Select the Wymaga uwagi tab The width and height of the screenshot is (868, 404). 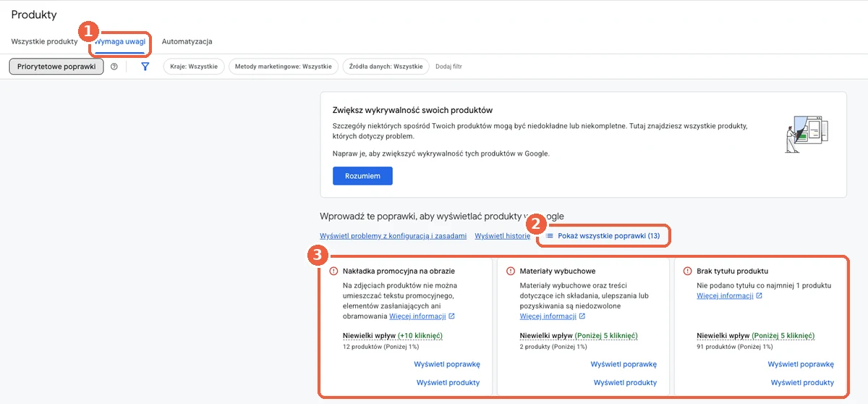tap(120, 42)
